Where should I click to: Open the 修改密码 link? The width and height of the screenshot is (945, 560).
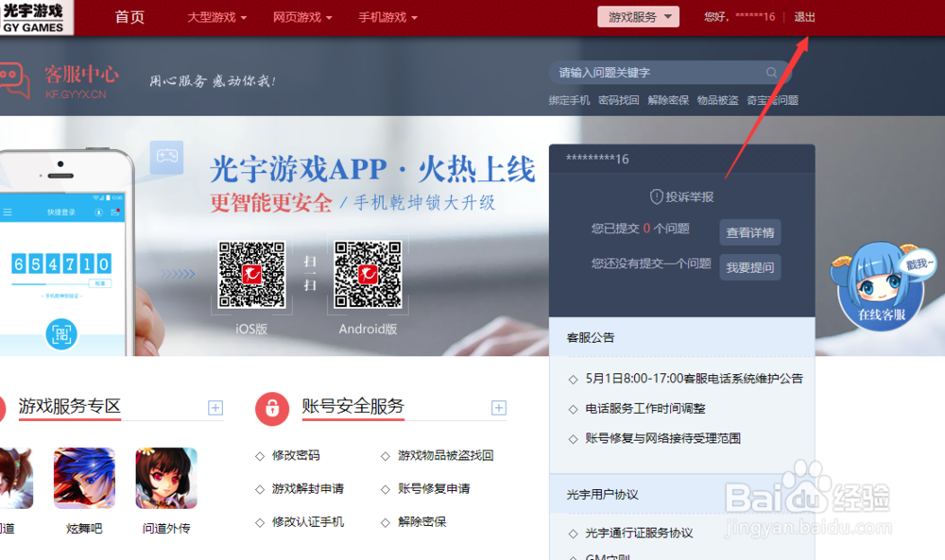296,456
